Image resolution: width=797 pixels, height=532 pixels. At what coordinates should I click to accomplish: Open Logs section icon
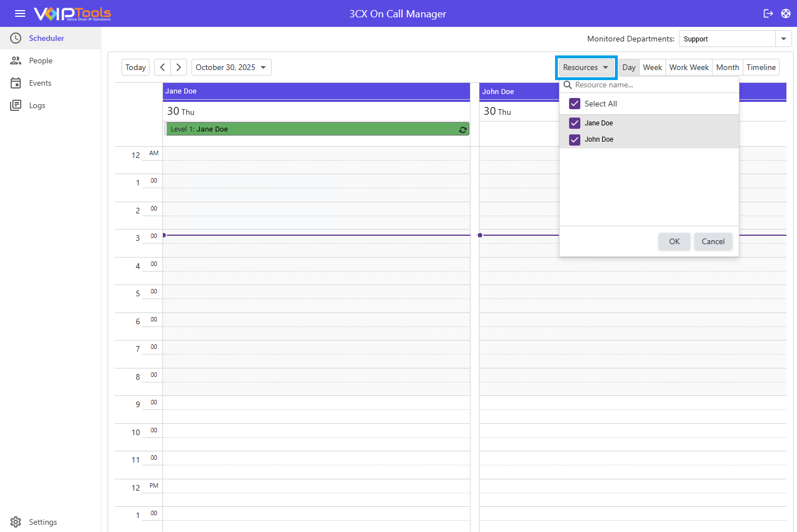(x=16, y=105)
